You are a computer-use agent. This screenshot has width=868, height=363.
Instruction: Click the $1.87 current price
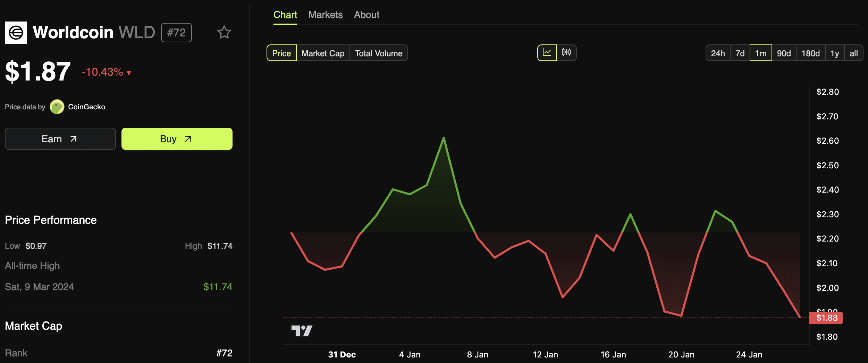coord(38,71)
